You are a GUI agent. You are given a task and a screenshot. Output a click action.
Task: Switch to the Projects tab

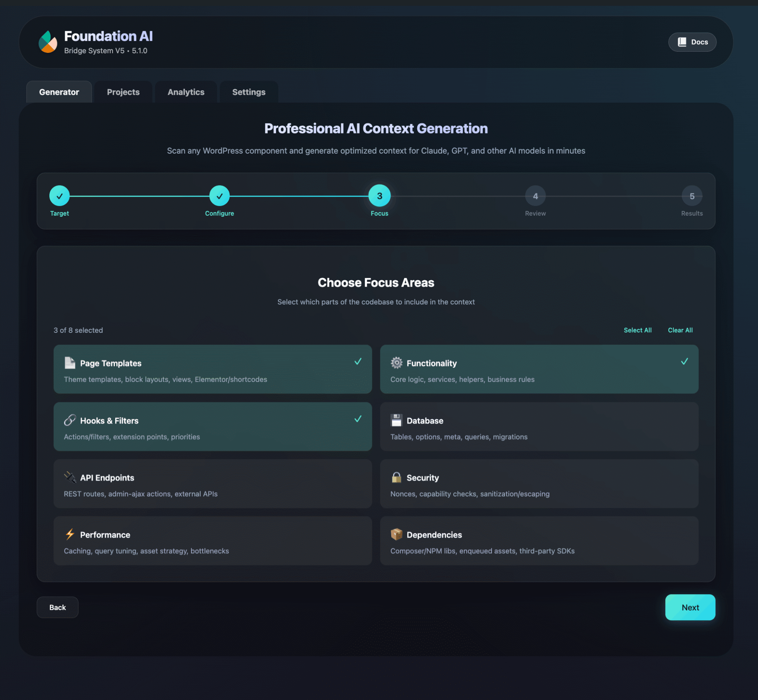pyautogui.click(x=123, y=92)
